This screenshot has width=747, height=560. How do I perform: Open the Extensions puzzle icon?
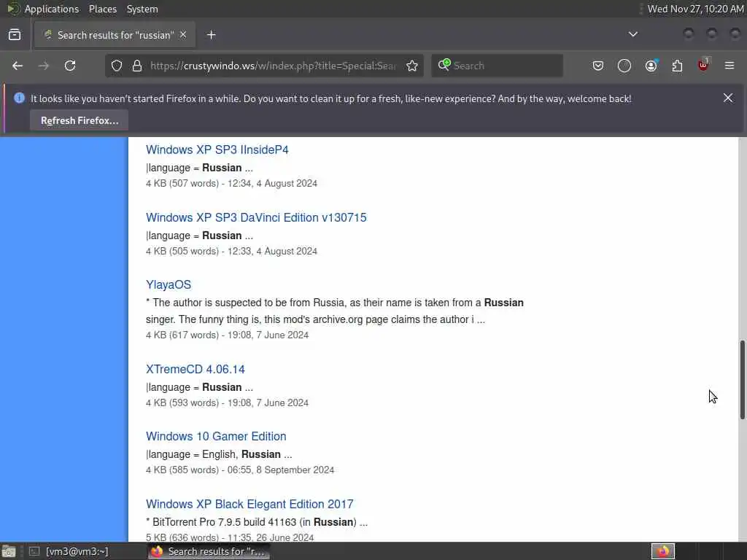pyautogui.click(x=677, y=66)
